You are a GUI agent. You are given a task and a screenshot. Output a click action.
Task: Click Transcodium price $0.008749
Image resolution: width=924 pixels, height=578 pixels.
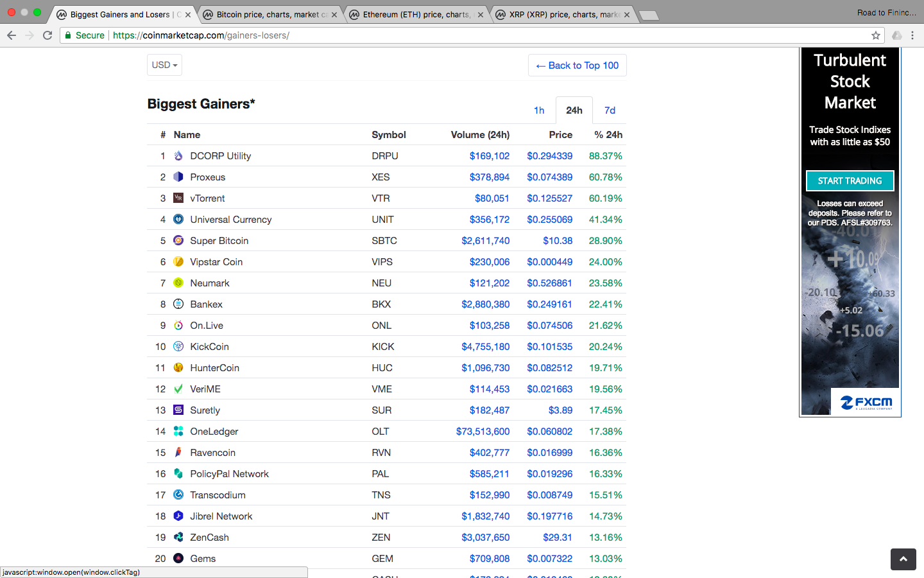click(550, 495)
